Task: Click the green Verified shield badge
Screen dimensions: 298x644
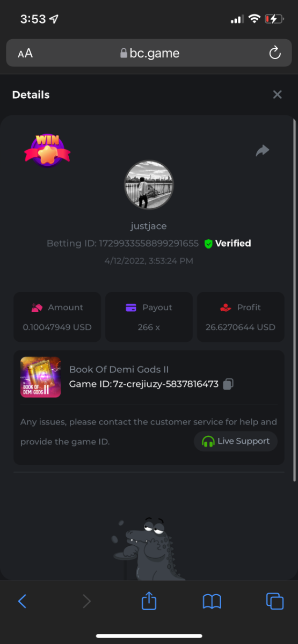Action: pos(209,244)
